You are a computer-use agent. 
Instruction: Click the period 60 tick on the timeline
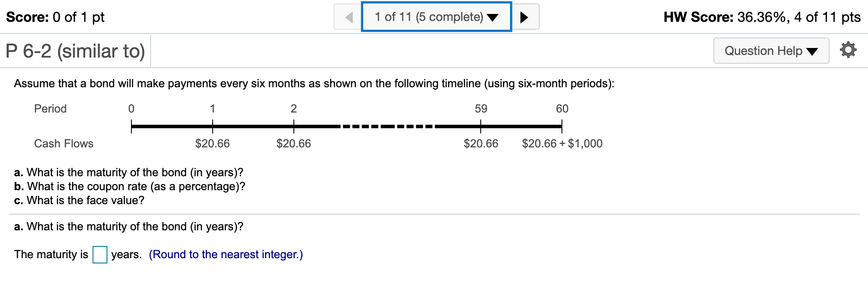click(x=561, y=126)
